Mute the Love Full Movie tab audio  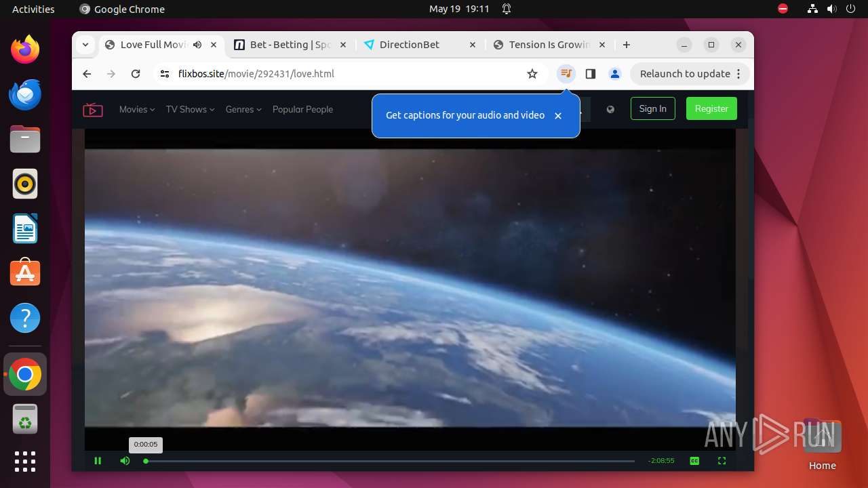pos(197,45)
